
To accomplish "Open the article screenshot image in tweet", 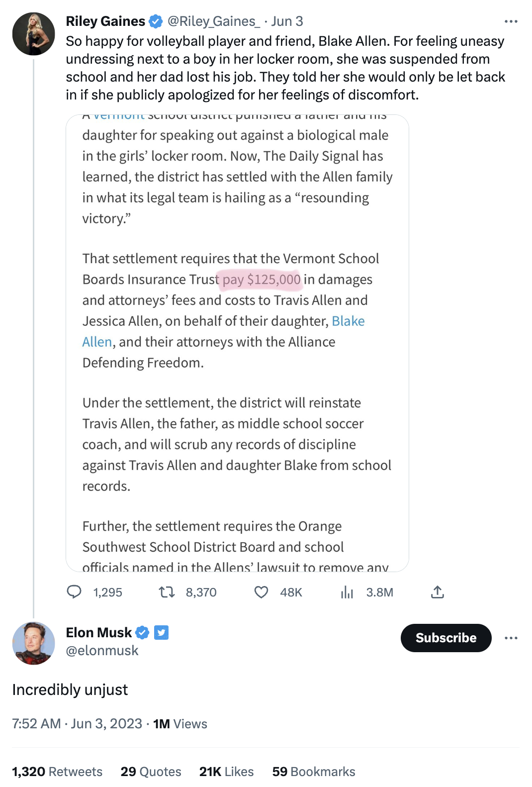I will (x=237, y=343).
